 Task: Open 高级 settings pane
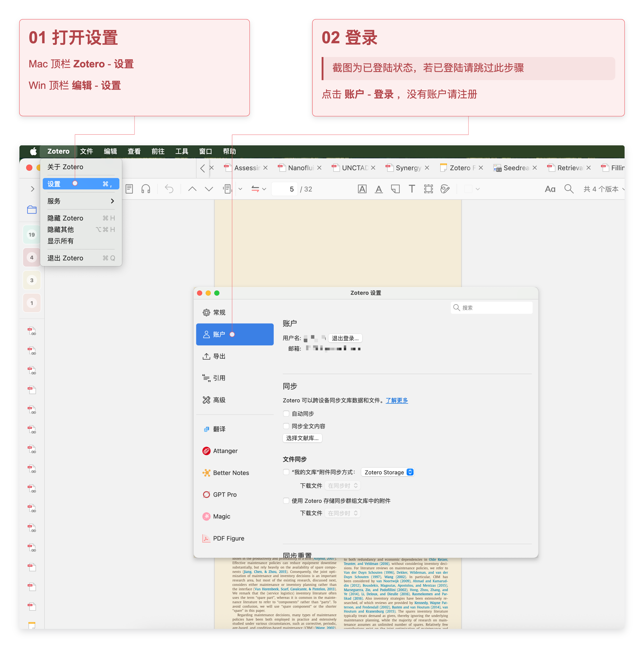point(235,400)
